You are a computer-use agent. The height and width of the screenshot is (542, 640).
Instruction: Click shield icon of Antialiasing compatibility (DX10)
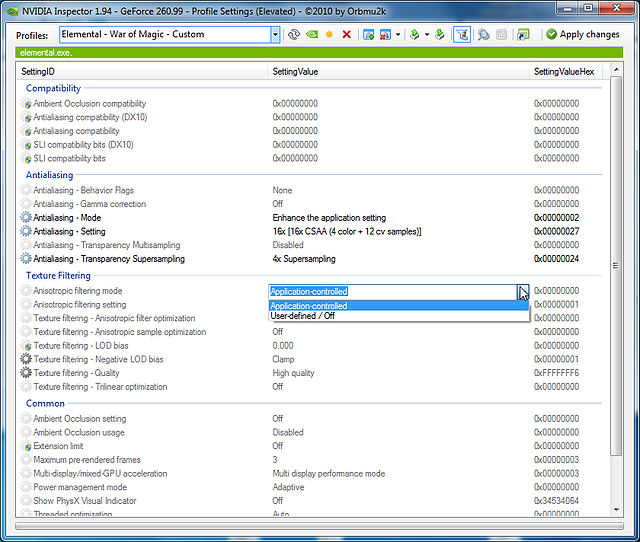coord(26,117)
